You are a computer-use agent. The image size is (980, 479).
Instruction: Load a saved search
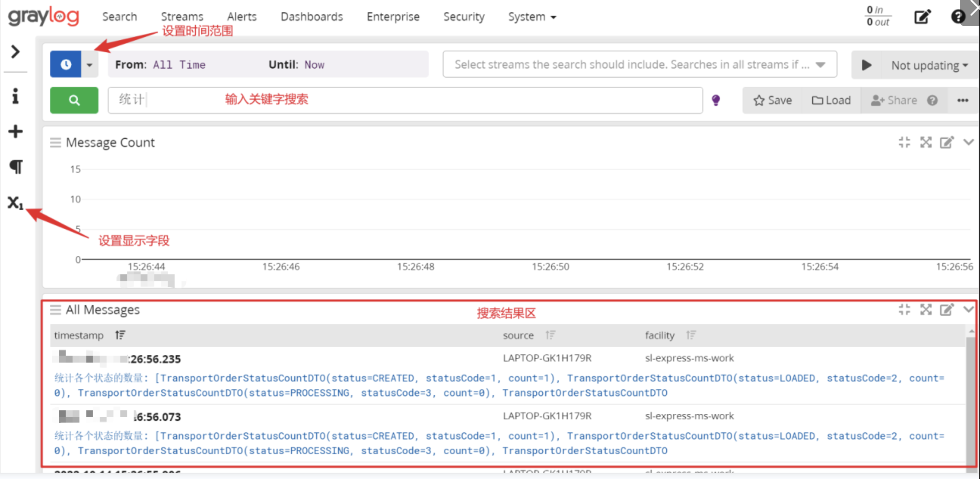pos(831,100)
